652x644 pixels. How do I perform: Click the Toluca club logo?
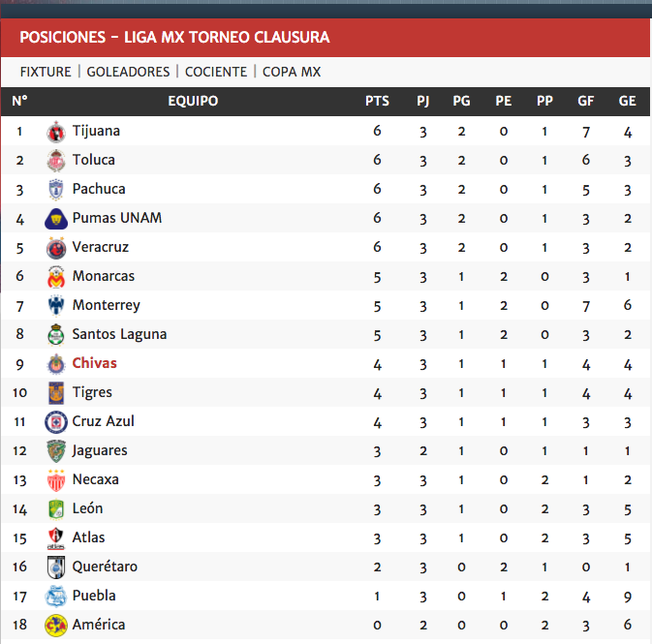(56, 161)
